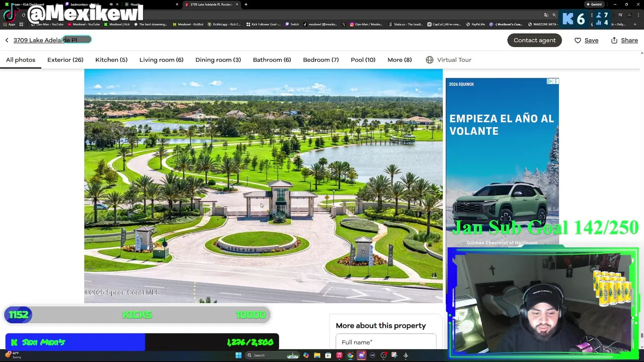Screen dimensions: 644x362
Task: Open Discord from the taskbar
Action: 361,355
